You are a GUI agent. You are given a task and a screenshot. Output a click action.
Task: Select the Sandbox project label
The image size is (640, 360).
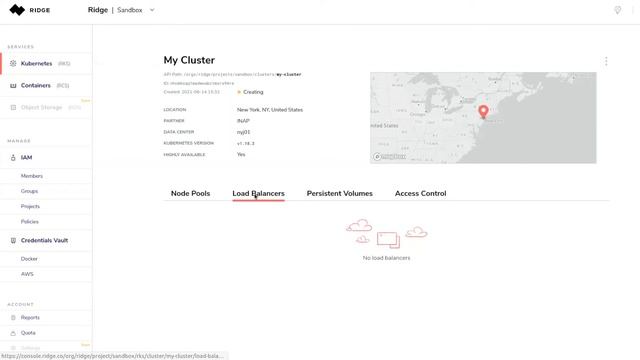click(x=130, y=10)
